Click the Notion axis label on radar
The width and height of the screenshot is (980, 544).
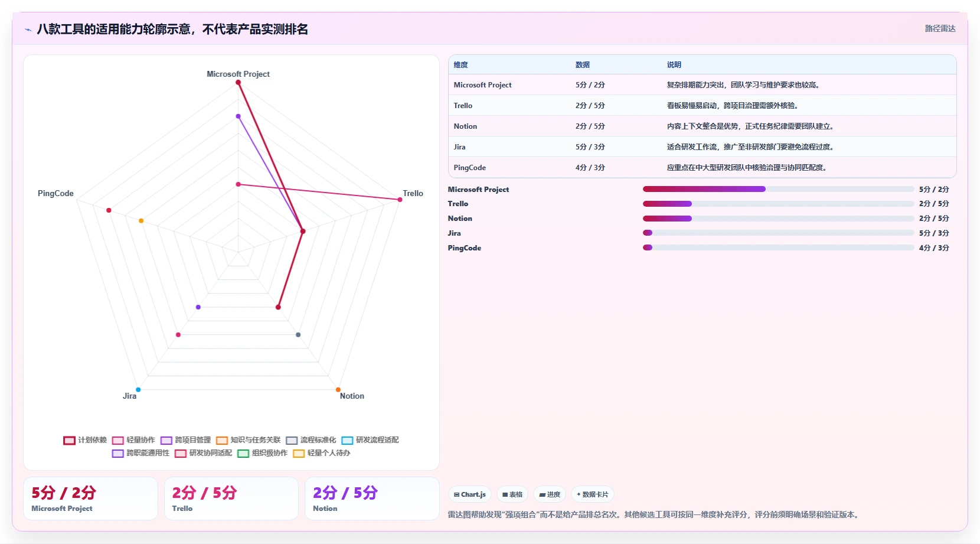point(352,396)
